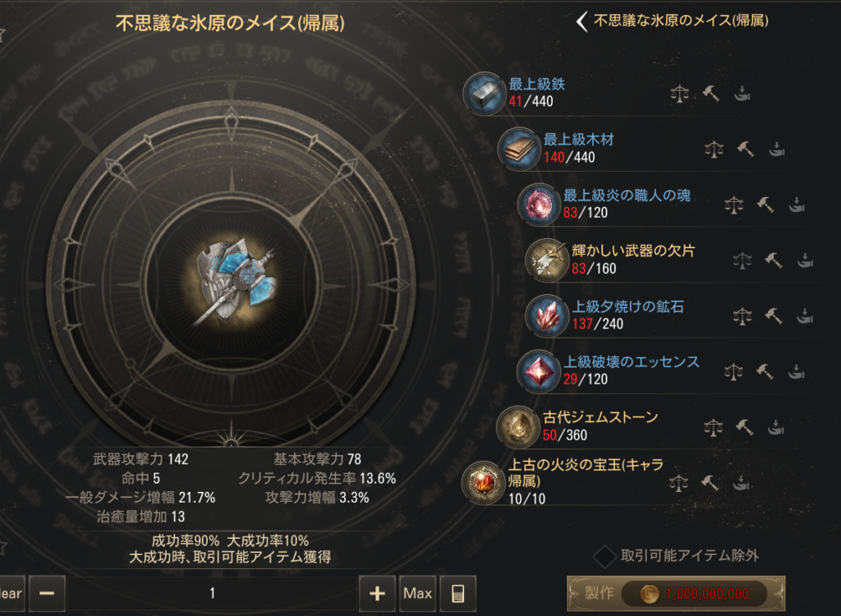Click the mace item preview image

[234, 282]
